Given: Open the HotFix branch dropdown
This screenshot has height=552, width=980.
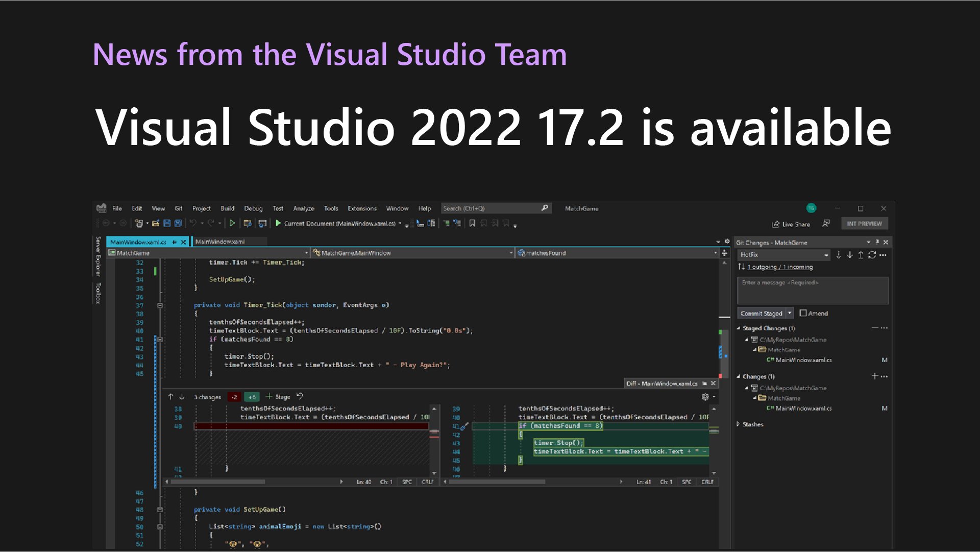Looking at the screenshot, I should (826, 255).
